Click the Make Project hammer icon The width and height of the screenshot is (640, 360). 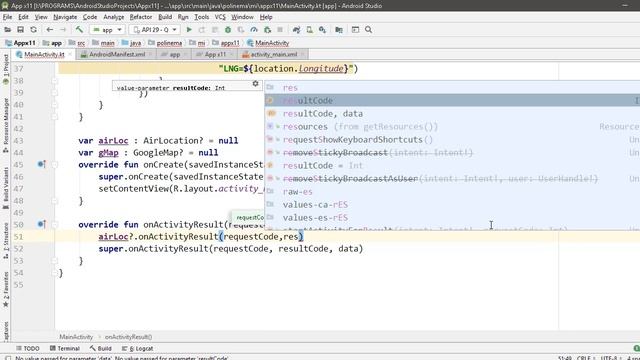pos(79,29)
